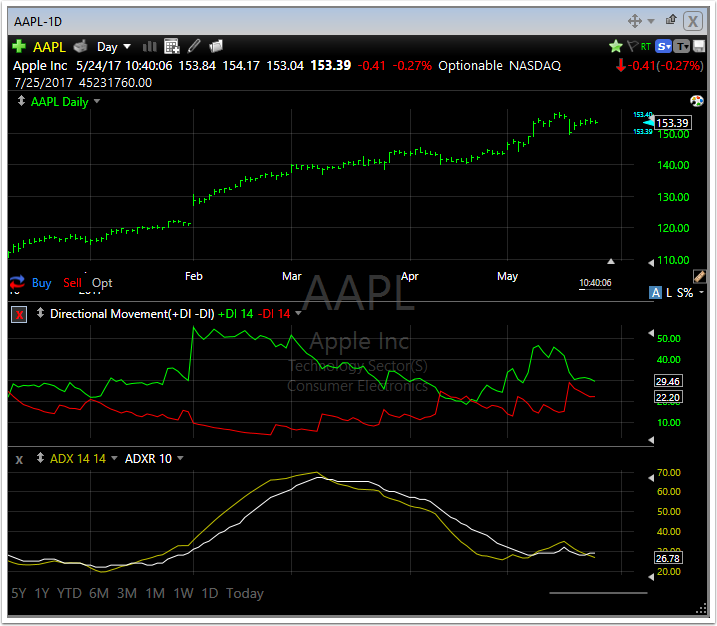Click the pencil icon at price scale
Image resolution: width=717 pixels, height=626 pixels.
click(x=699, y=277)
